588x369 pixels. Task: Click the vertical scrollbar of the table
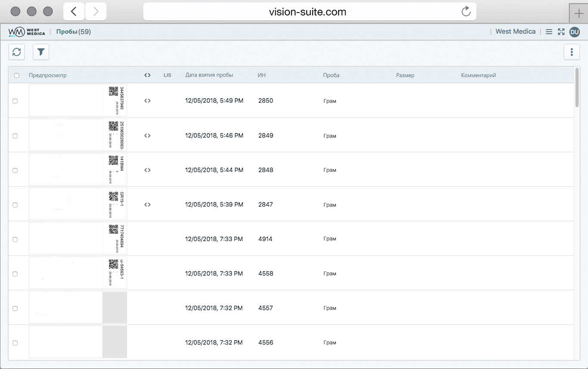(577, 88)
